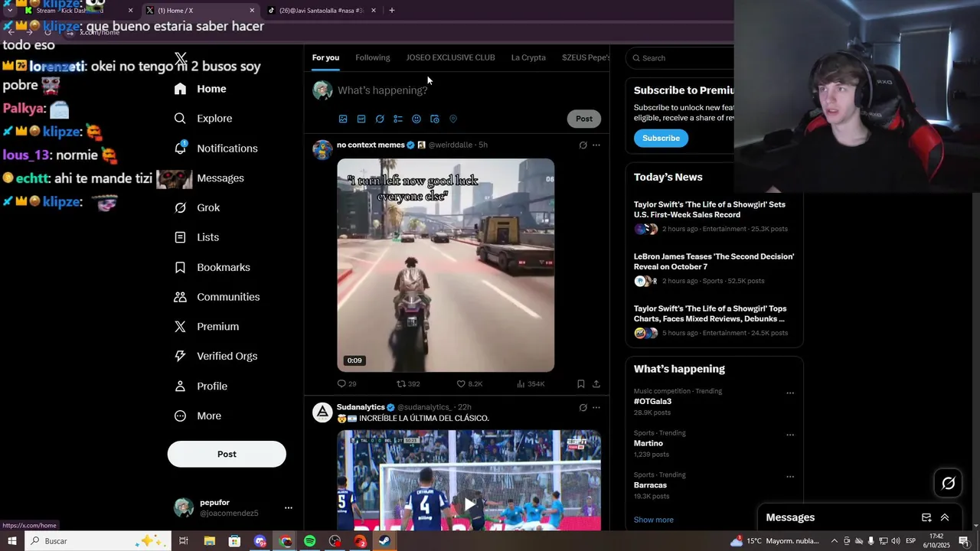Open Windows Start menu

coord(12,541)
